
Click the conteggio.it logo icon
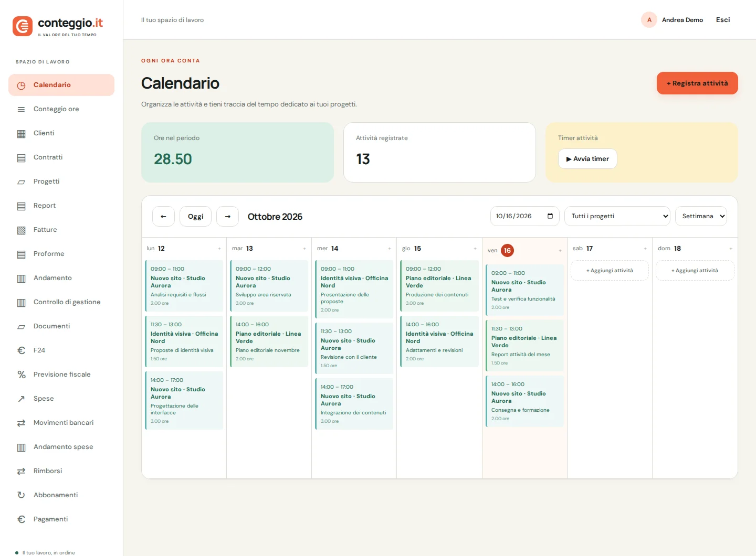coord(23,26)
